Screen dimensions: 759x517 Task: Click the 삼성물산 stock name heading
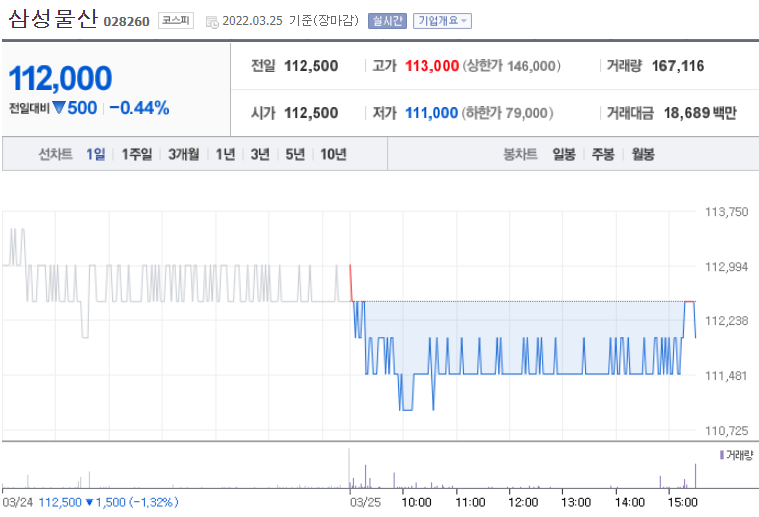click(53, 19)
